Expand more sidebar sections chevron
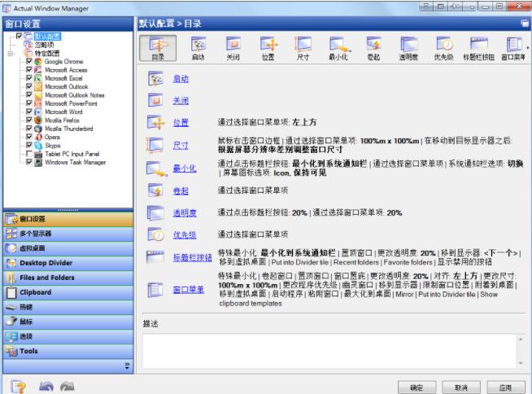Image resolution: width=532 pixels, height=394 pixels. pyautogui.click(x=127, y=366)
